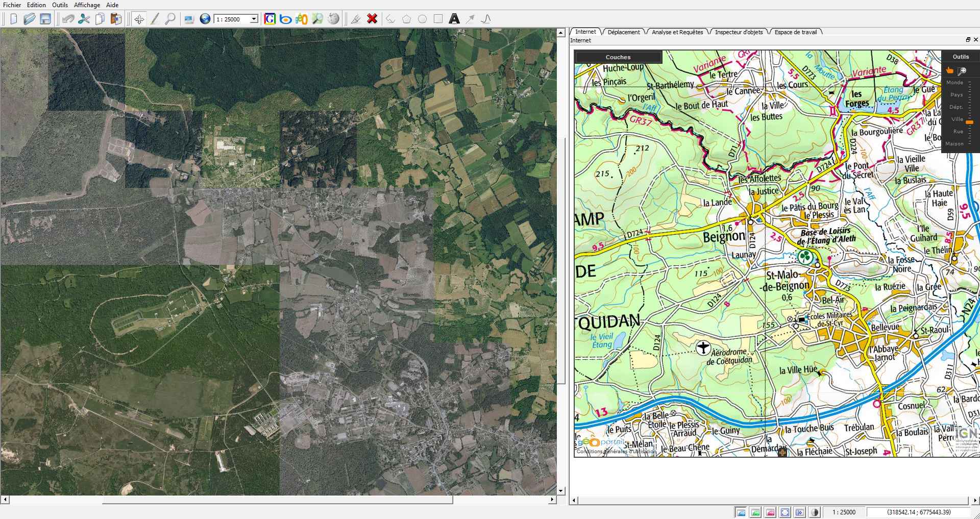Open the Fichier menu
This screenshot has width=980, height=519.
click(x=12, y=5)
